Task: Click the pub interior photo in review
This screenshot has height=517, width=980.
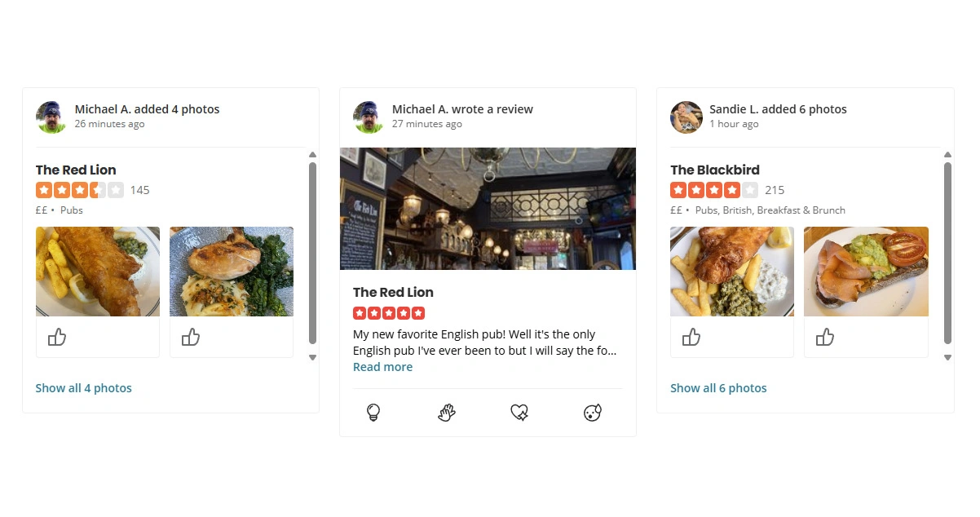Action: [x=488, y=208]
